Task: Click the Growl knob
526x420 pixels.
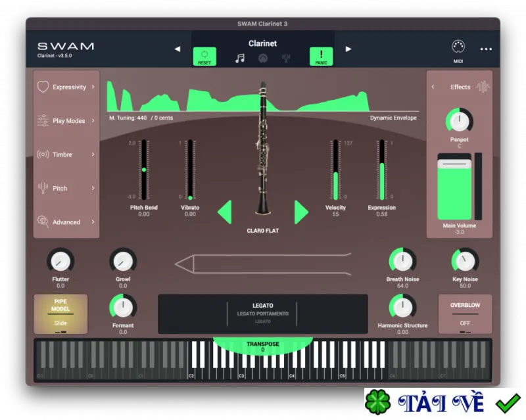Action: click(123, 261)
